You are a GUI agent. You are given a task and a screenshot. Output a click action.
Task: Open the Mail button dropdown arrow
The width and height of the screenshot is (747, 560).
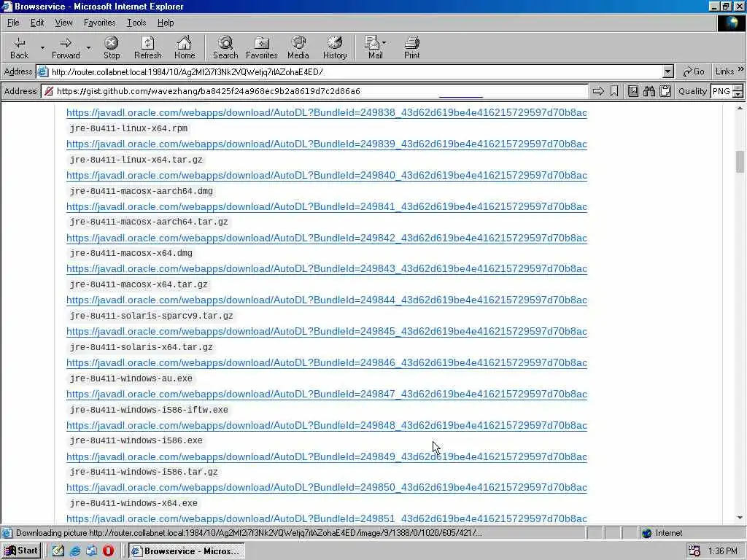(384, 43)
